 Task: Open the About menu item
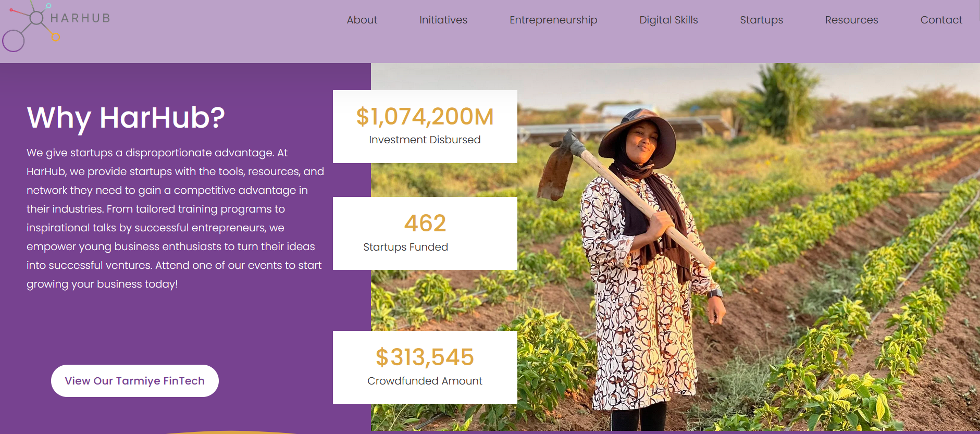coord(362,20)
